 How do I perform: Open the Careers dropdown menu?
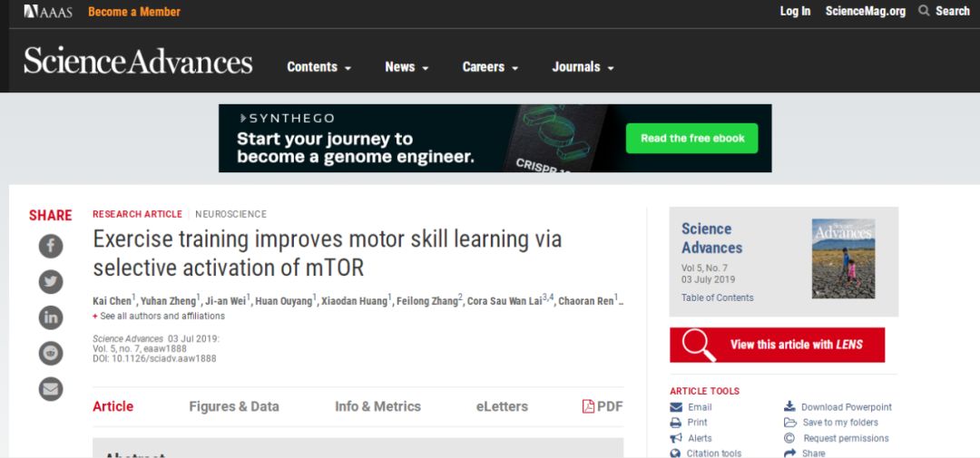pyautogui.click(x=490, y=67)
